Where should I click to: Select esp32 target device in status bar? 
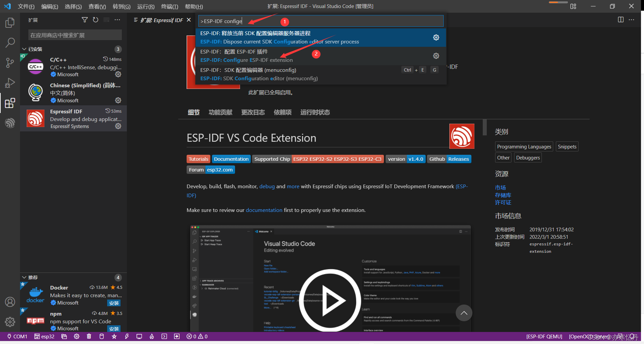[44, 336]
